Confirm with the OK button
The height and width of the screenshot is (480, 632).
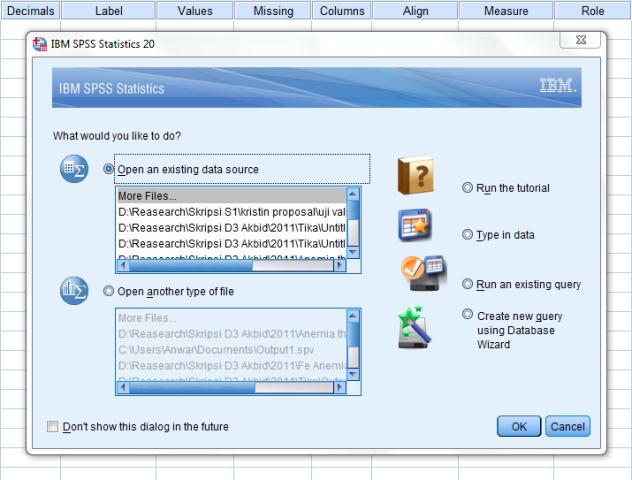pyautogui.click(x=519, y=426)
